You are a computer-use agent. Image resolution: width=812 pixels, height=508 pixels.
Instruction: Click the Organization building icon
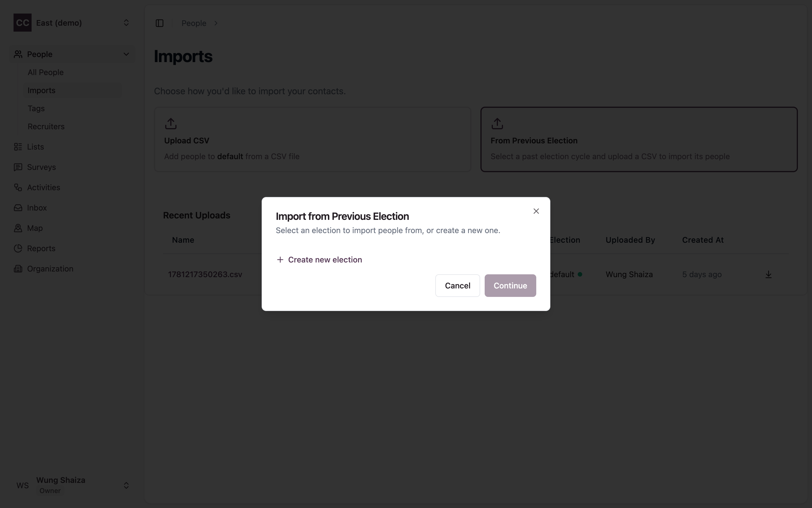(x=18, y=269)
